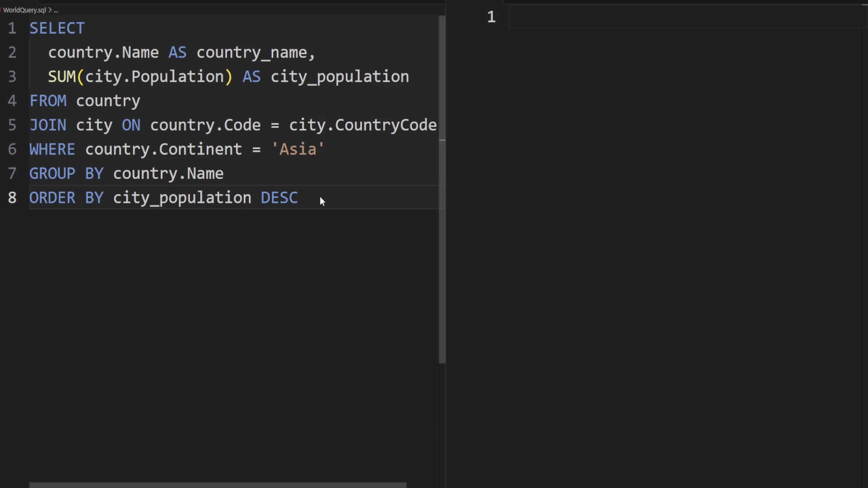Image resolution: width=868 pixels, height=488 pixels.
Task: Click country.Code in the join condition
Action: tap(205, 125)
